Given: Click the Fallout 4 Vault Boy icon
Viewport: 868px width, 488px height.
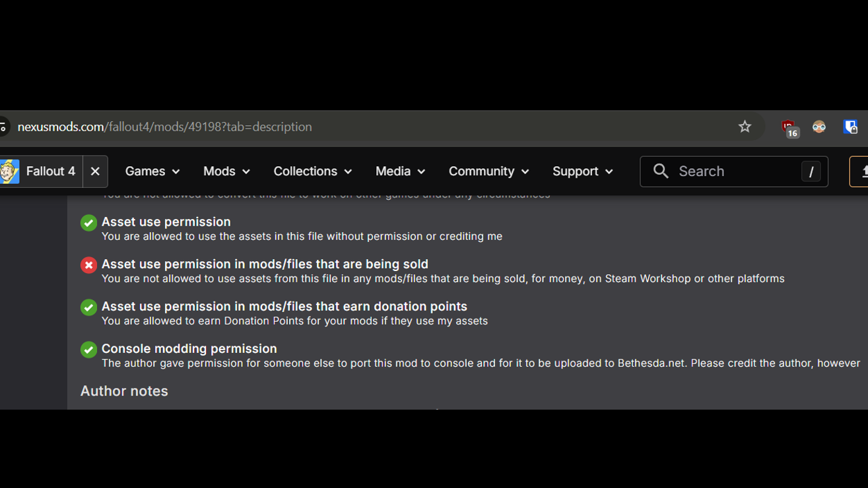Looking at the screenshot, I should [10, 171].
